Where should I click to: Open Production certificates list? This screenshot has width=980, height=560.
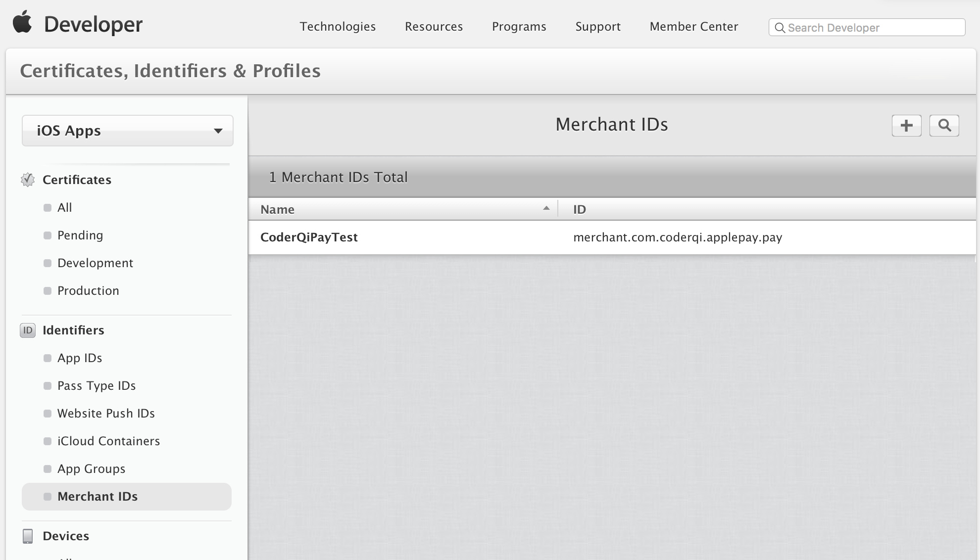pyautogui.click(x=88, y=290)
